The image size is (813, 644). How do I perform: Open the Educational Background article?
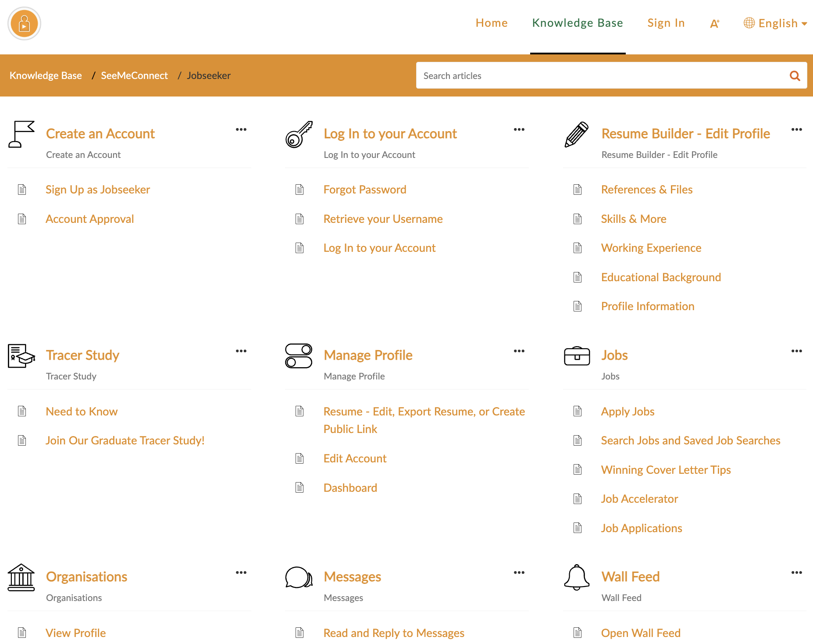[661, 277]
